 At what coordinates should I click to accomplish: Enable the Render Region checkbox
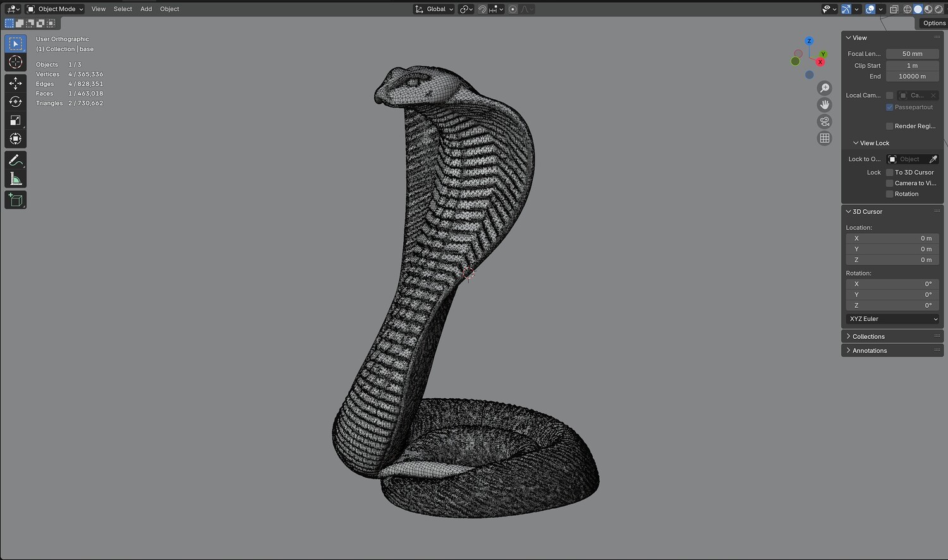click(x=889, y=126)
